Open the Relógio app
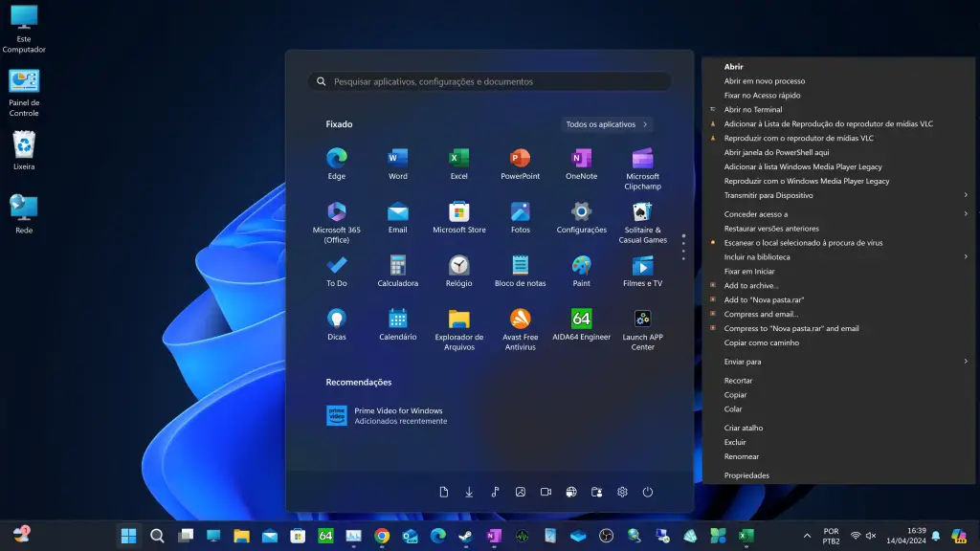The height and width of the screenshot is (551, 980). coord(458,271)
